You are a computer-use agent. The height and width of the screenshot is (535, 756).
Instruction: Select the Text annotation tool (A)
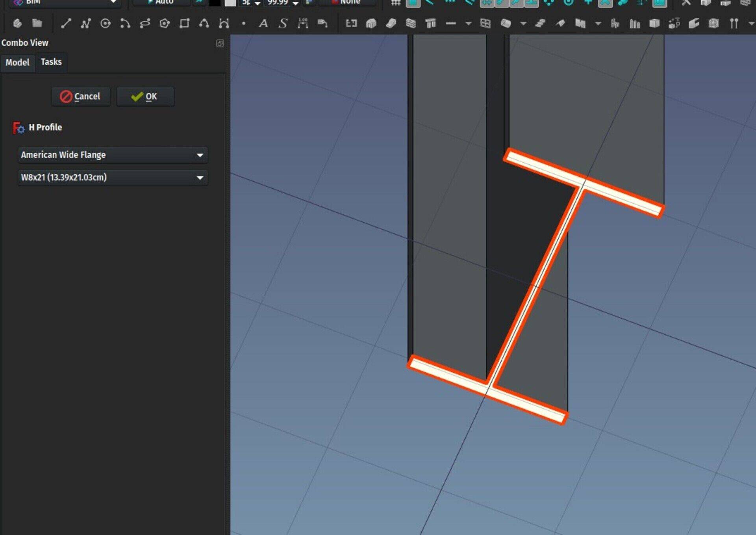coord(263,24)
